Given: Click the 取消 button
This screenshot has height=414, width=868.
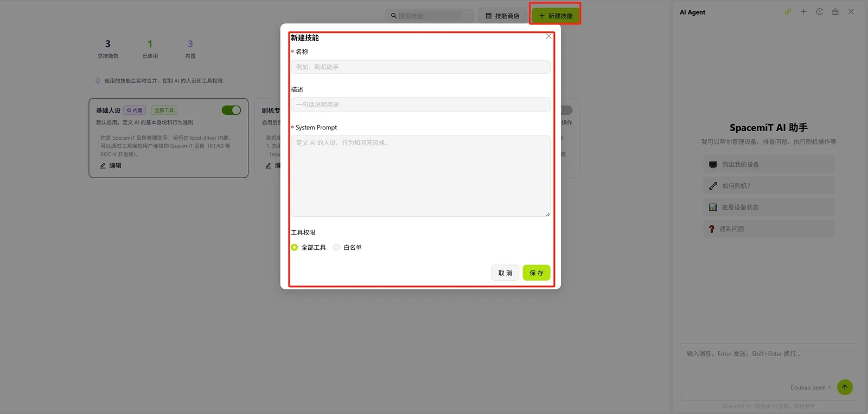Looking at the screenshot, I should tap(505, 273).
